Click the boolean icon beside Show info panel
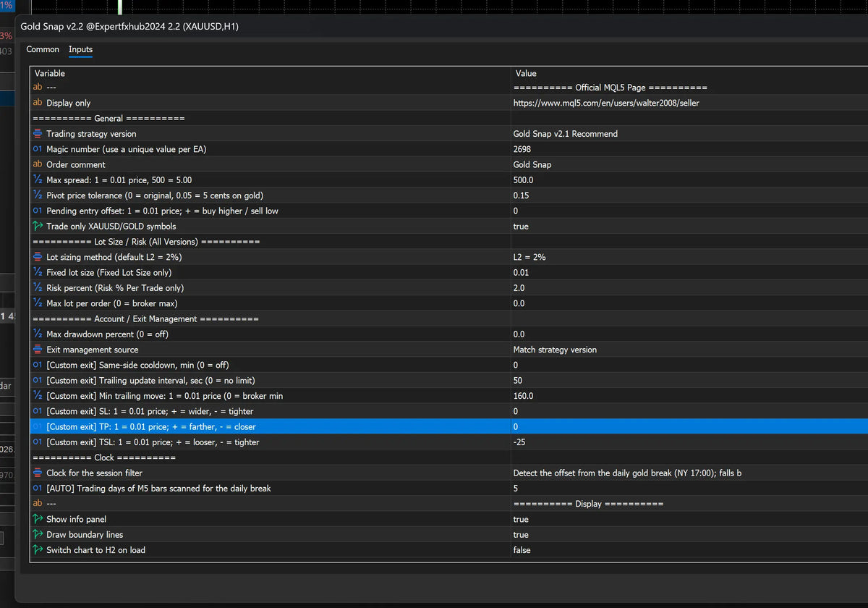Viewport: 868px width, 608px height. pos(38,519)
